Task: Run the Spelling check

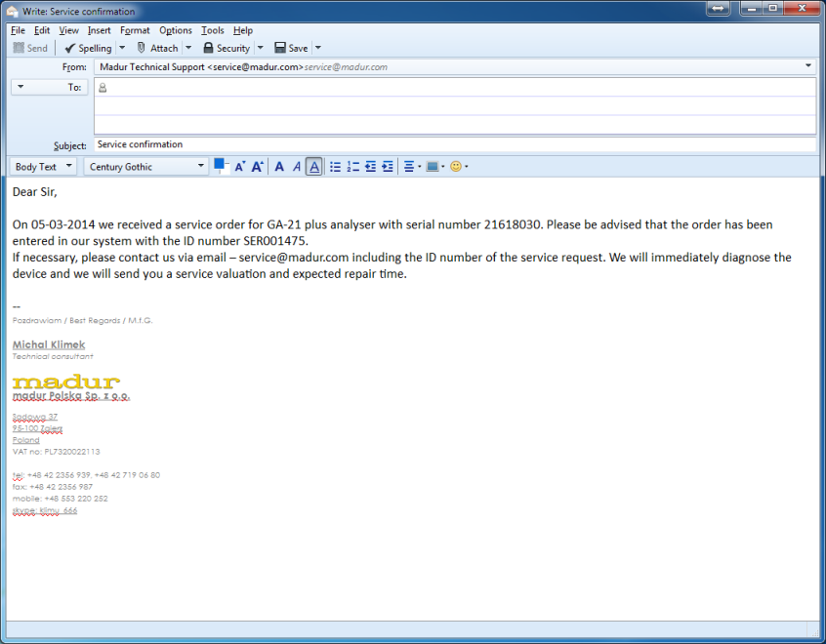Action: (88, 48)
